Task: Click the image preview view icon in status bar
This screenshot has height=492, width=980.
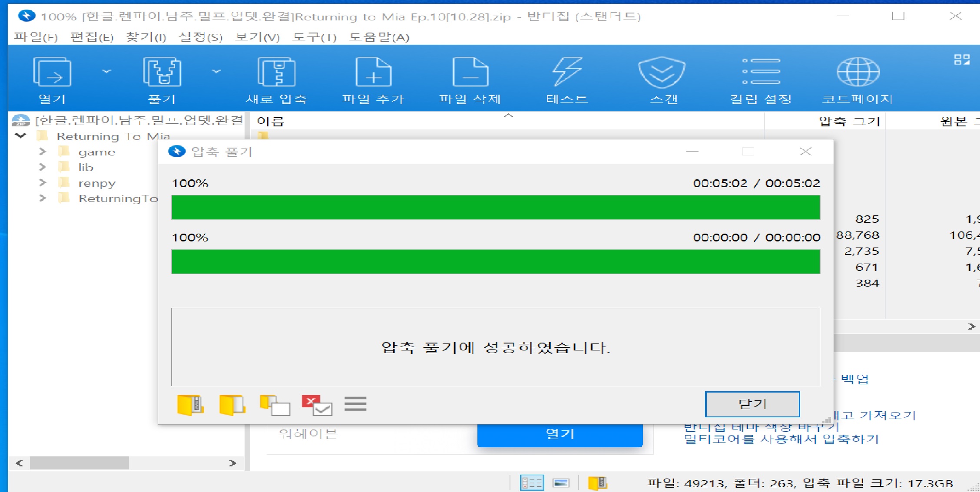Action: 561,482
